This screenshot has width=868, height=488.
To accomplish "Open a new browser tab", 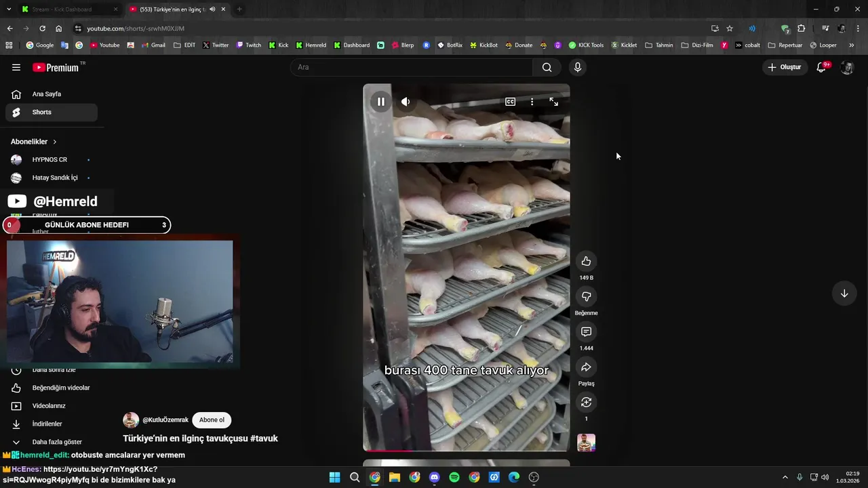I will pyautogui.click(x=239, y=9).
